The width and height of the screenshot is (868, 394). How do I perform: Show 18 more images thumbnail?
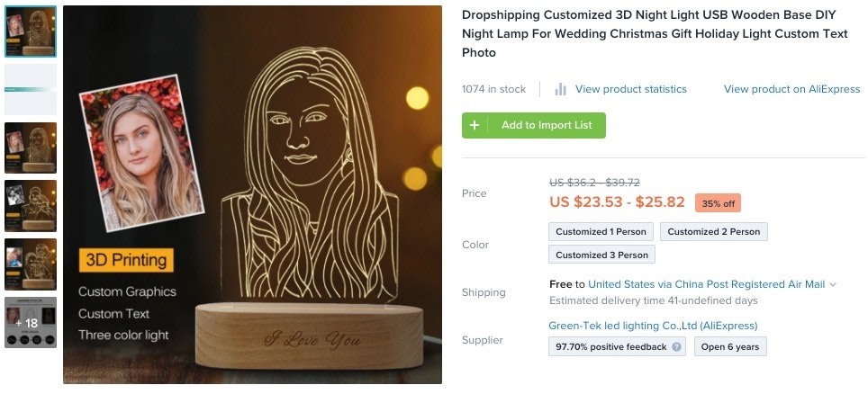tap(31, 322)
